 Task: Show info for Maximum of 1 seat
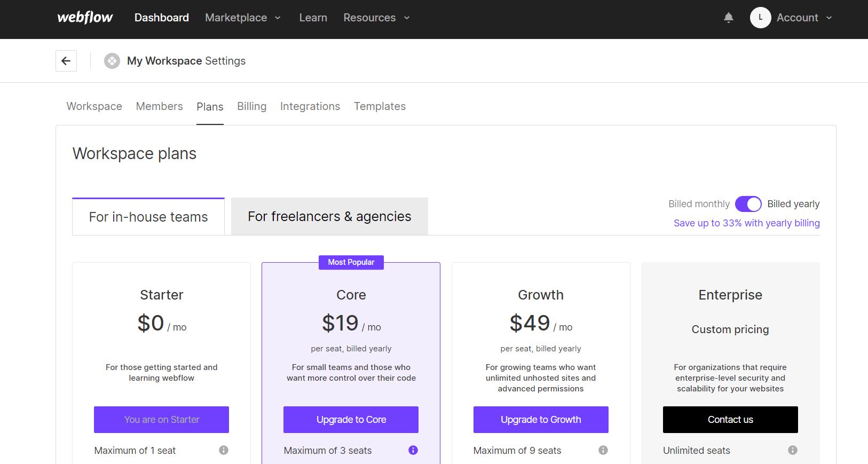tap(224, 450)
